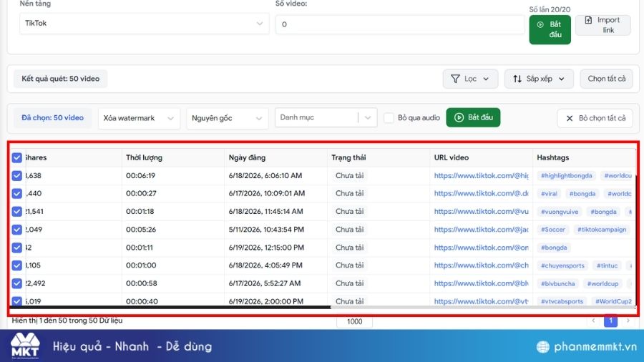Click the Thời lượng column header
The image size is (644, 362).
(x=144, y=157)
